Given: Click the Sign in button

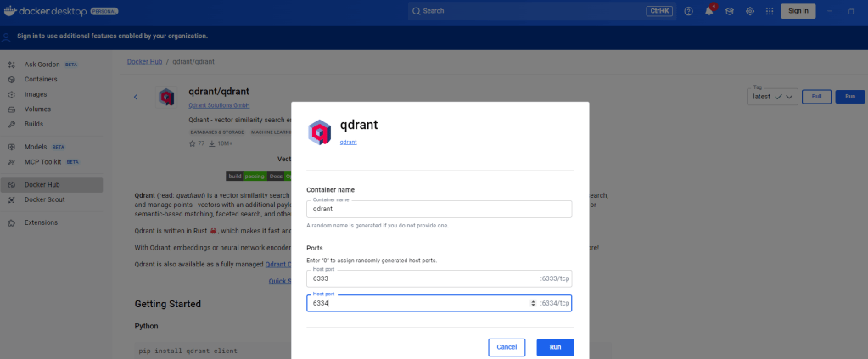Looking at the screenshot, I should pos(798,11).
